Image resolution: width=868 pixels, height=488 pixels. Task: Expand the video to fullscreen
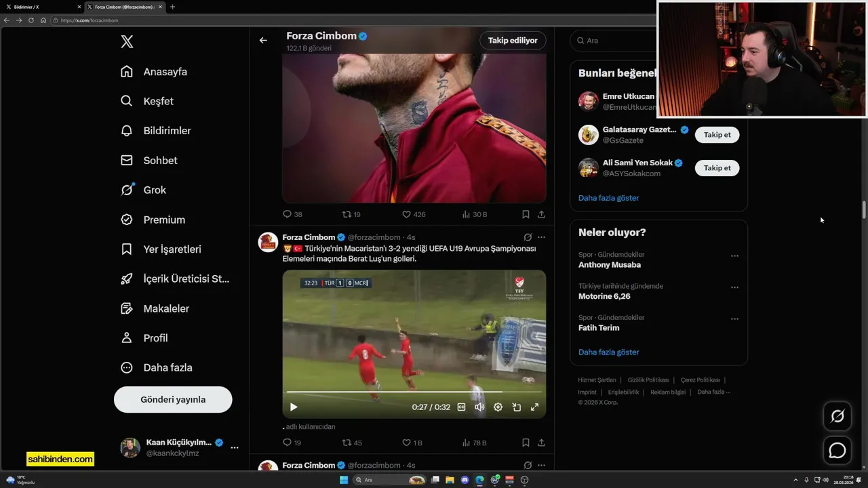tap(534, 407)
